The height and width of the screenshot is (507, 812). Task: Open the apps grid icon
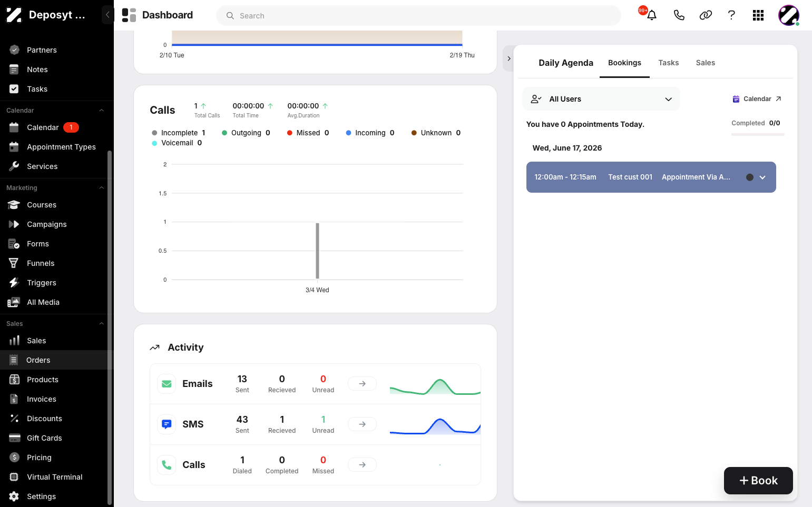click(758, 15)
